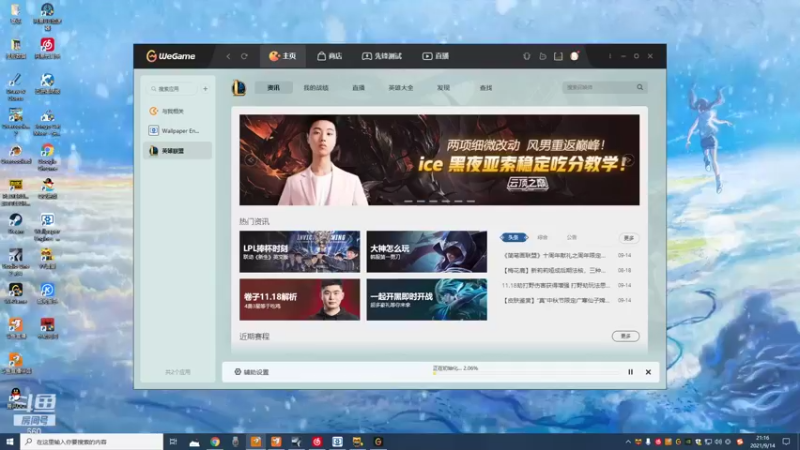Open the 先锋测试 tab
This screenshot has width=800, height=450.
pos(382,56)
